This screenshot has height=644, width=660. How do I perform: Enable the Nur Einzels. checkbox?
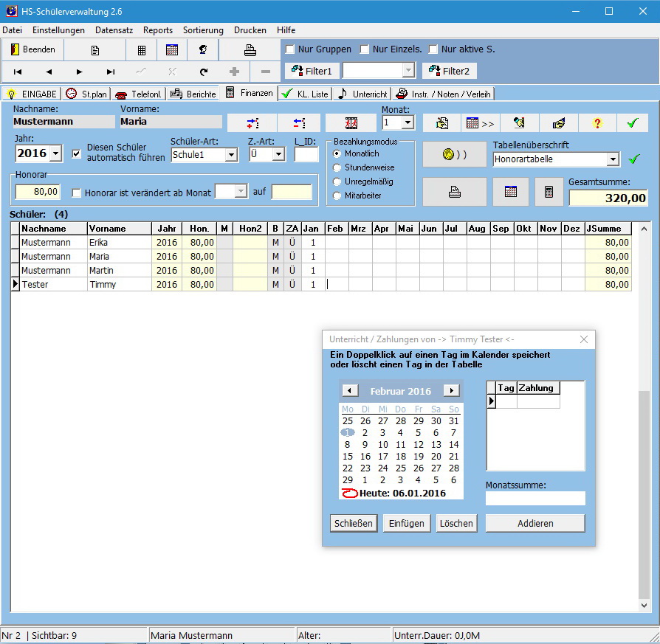(x=365, y=49)
